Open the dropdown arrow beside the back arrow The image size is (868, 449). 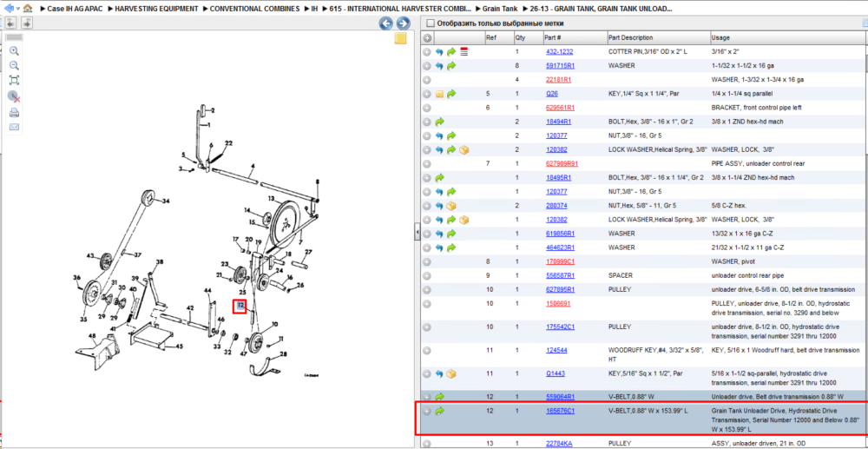18,9
